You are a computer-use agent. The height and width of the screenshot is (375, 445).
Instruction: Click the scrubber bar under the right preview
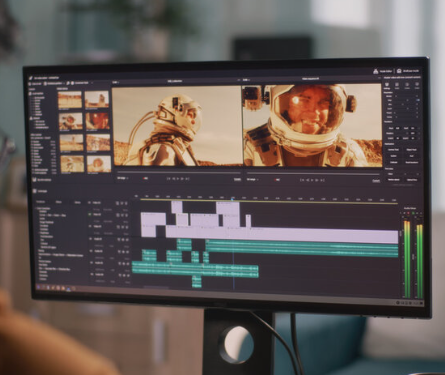coord(313,174)
